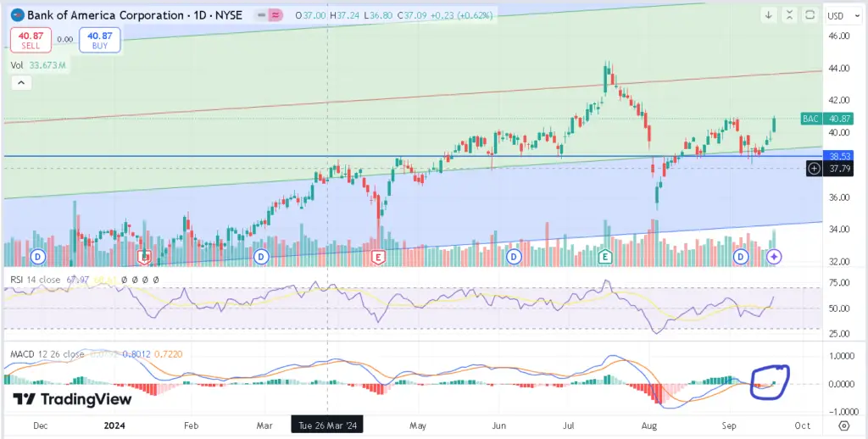Click the BUY 40.87 button
The image size is (868, 439).
(100, 41)
